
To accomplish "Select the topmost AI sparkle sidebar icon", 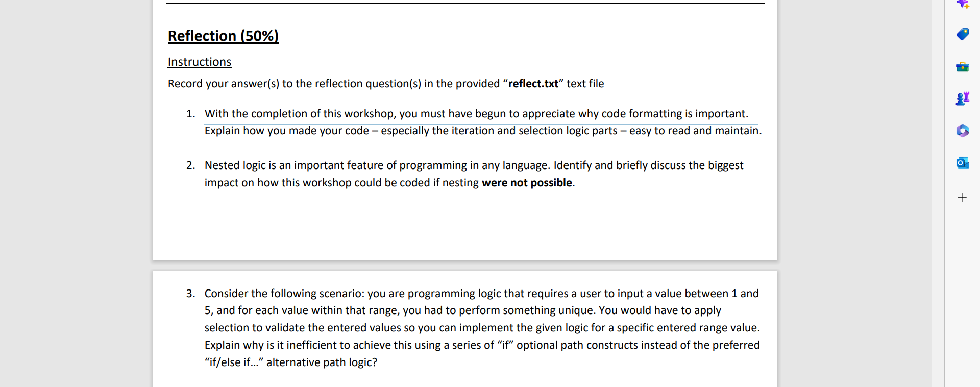I will 963,4.
